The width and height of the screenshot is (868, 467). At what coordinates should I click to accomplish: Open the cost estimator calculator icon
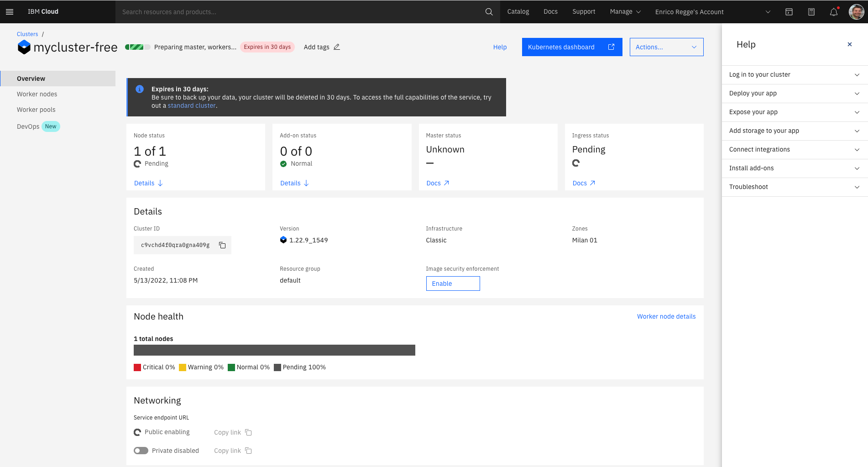(811, 12)
